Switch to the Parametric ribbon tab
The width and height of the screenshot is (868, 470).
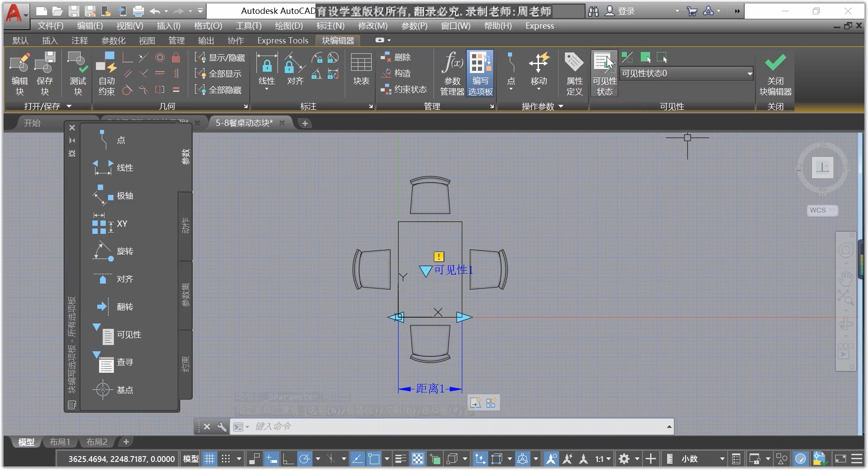pos(113,40)
